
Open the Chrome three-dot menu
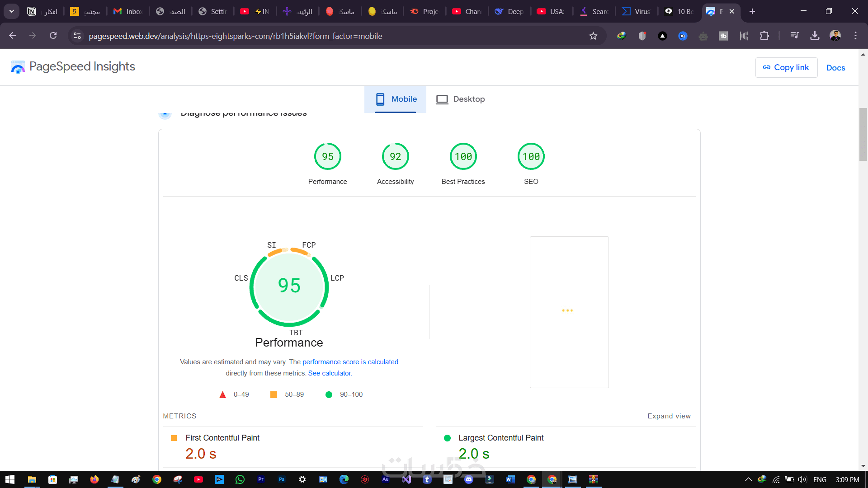click(x=855, y=36)
